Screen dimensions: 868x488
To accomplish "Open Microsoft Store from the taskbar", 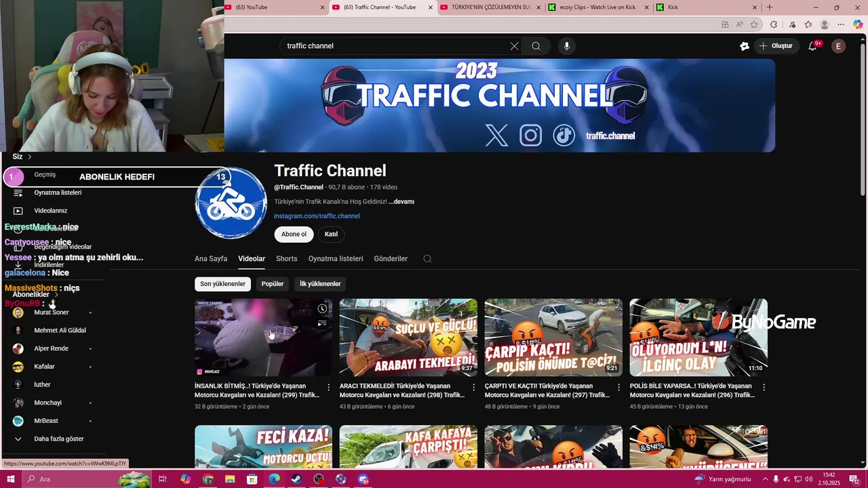I will click(252, 479).
